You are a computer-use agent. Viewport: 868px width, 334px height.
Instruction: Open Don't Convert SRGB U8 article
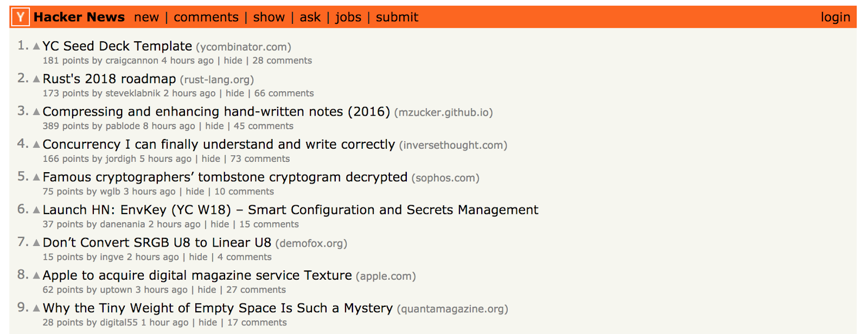(157, 242)
